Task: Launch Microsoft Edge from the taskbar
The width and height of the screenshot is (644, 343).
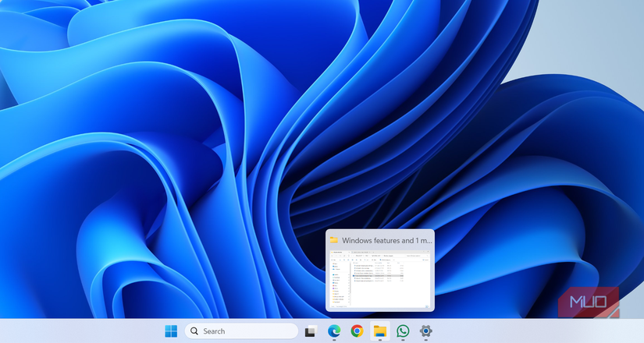Action: [x=334, y=331]
